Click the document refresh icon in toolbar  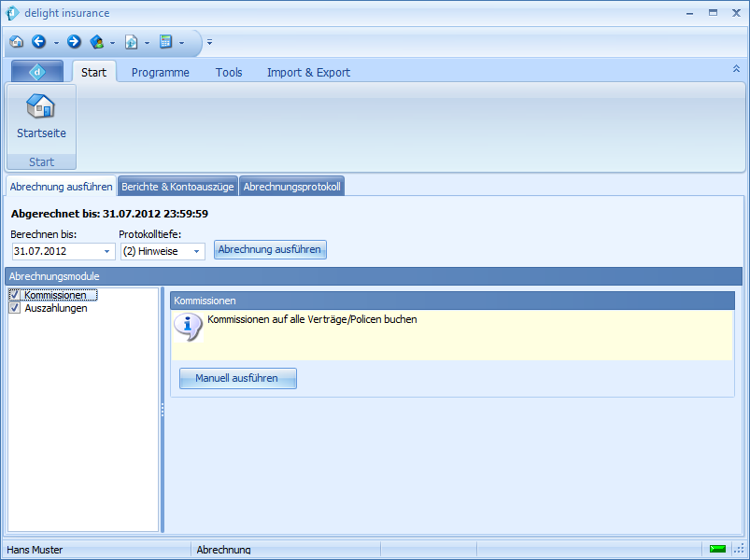pyautogui.click(x=132, y=42)
